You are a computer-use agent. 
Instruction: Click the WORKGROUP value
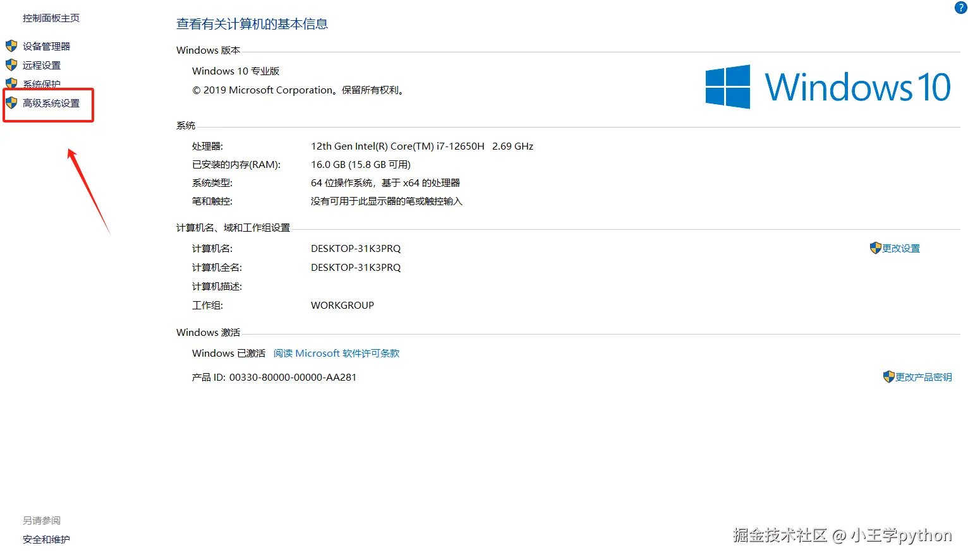coord(342,305)
